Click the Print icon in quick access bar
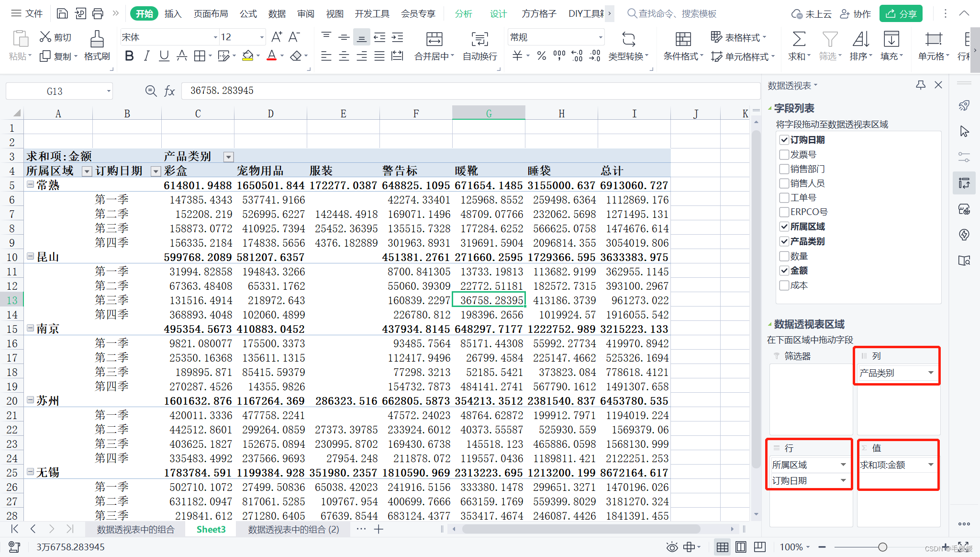Image resolution: width=980 pixels, height=557 pixels. (x=98, y=13)
